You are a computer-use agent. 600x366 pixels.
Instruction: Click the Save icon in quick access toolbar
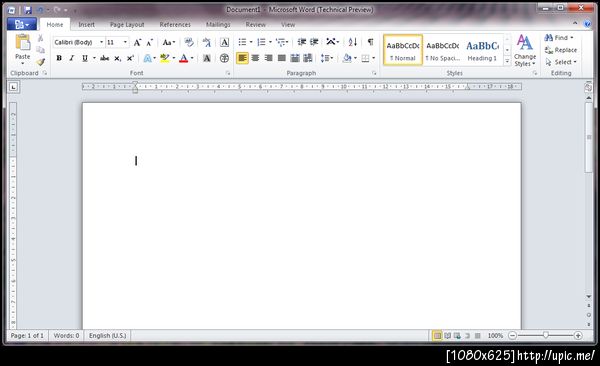point(28,10)
